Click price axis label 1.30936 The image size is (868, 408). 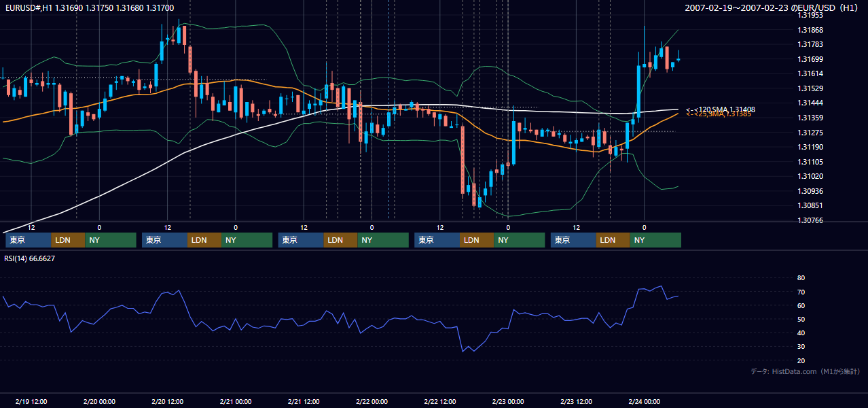pyautogui.click(x=810, y=191)
